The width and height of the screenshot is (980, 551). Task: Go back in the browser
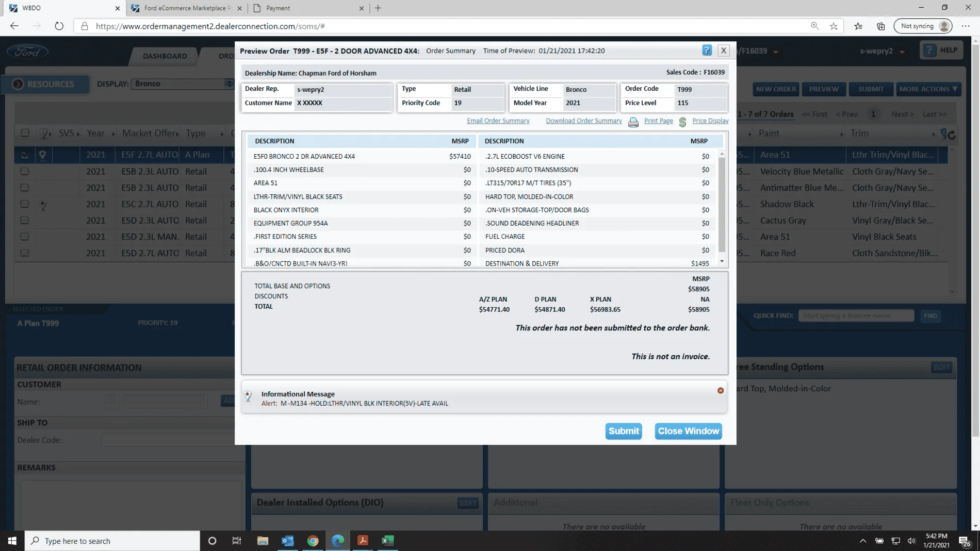coord(14,26)
